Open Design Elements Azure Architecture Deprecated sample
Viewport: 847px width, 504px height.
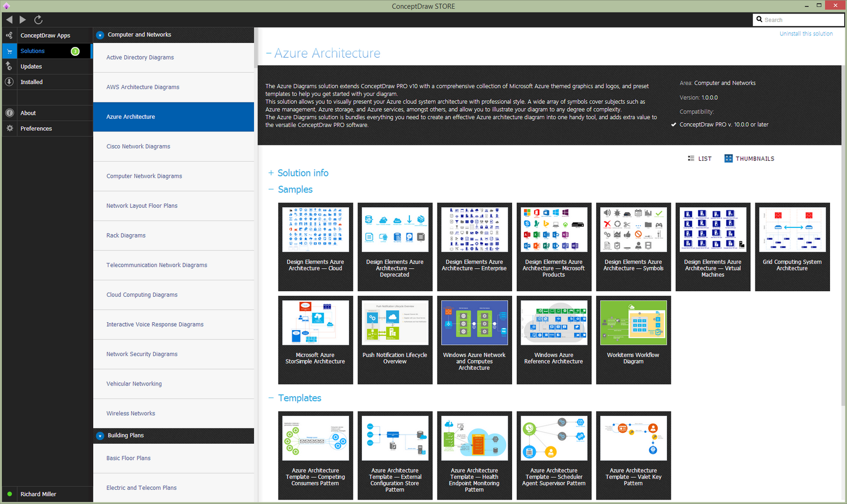395,247
